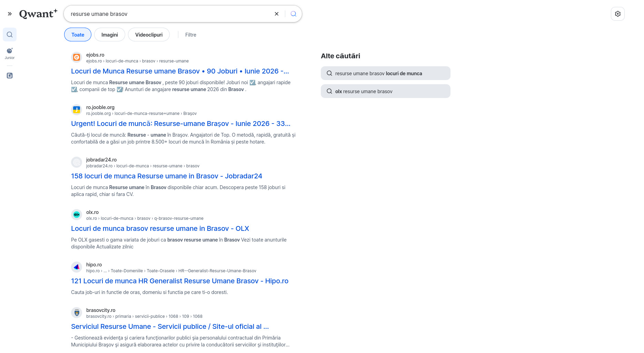Viewport: 644px width, 353px height.
Task: Click the ro.jooble.org favicon
Action: pos(77,110)
